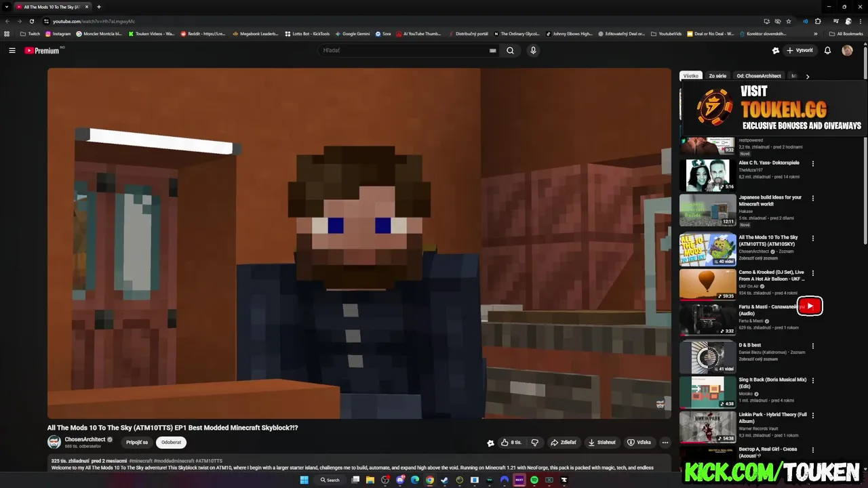Image resolution: width=868 pixels, height=488 pixels.
Task: Open File Explorer from the taskbar
Action: click(370, 480)
